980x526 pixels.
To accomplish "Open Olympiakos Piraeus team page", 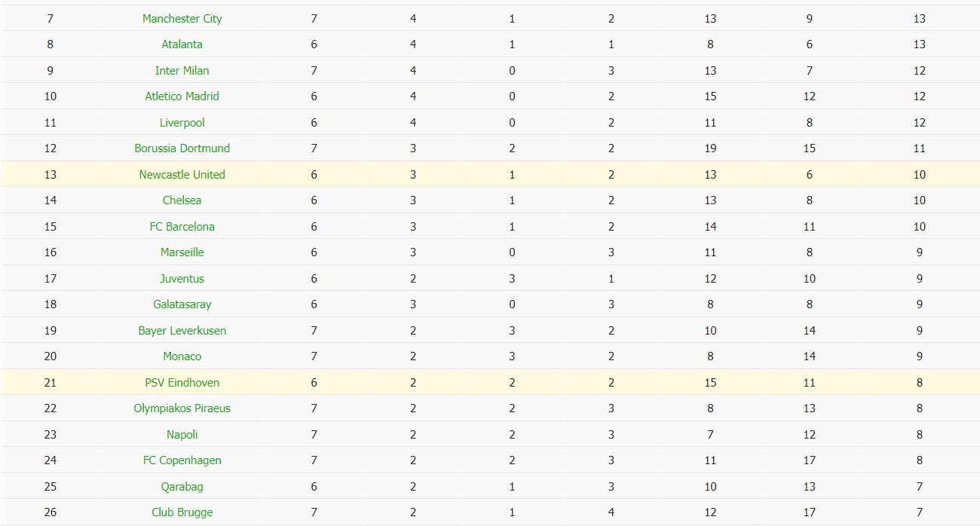I will tap(182, 408).
